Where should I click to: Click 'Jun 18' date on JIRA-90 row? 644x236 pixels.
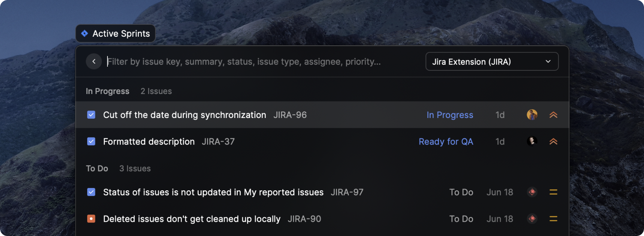pyautogui.click(x=500, y=219)
